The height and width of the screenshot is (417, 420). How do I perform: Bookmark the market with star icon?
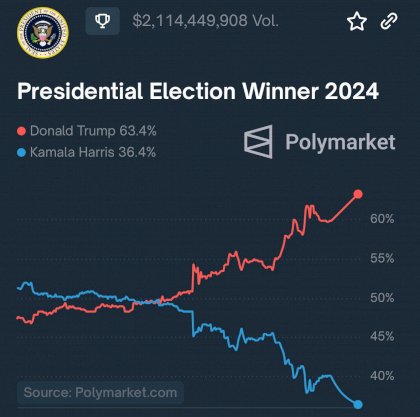357,21
